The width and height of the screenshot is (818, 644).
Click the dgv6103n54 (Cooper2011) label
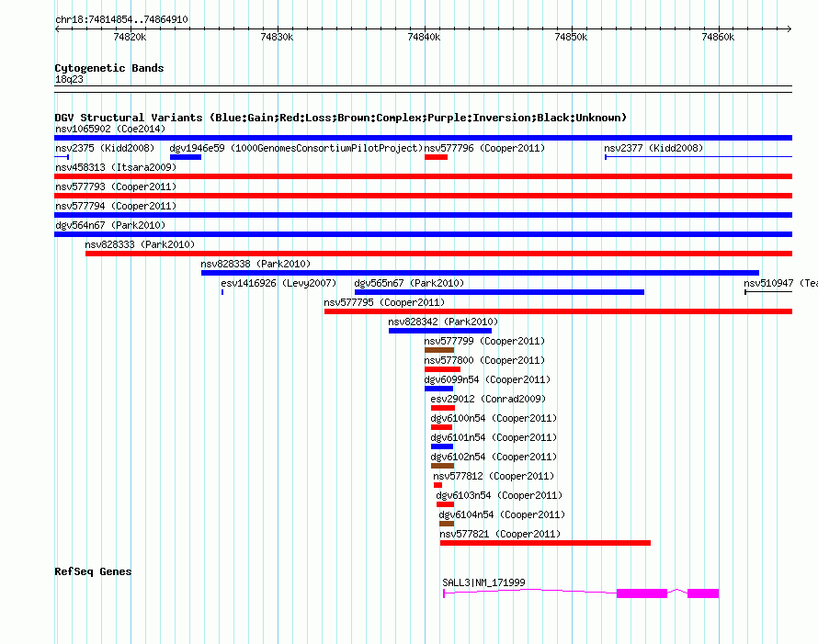[x=499, y=495]
